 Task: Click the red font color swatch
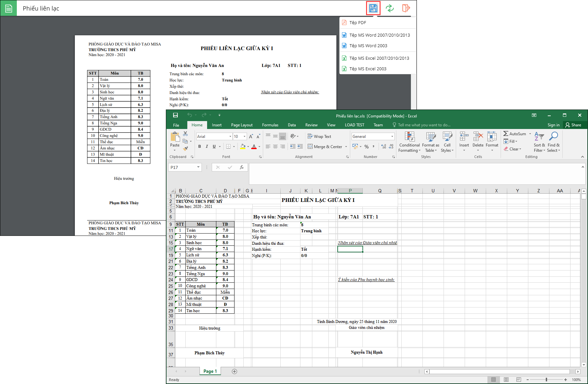tap(254, 146)
